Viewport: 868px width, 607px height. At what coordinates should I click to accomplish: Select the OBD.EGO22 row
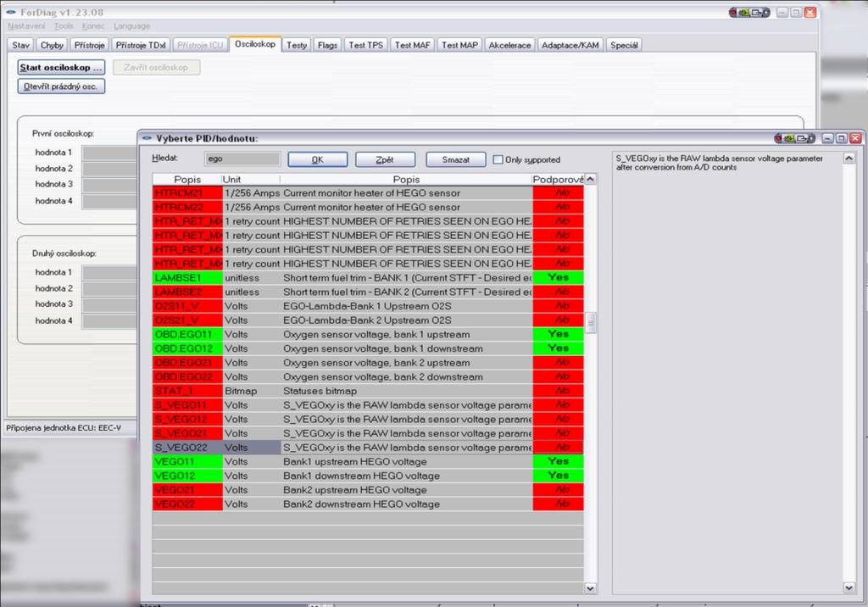point(368,376)
